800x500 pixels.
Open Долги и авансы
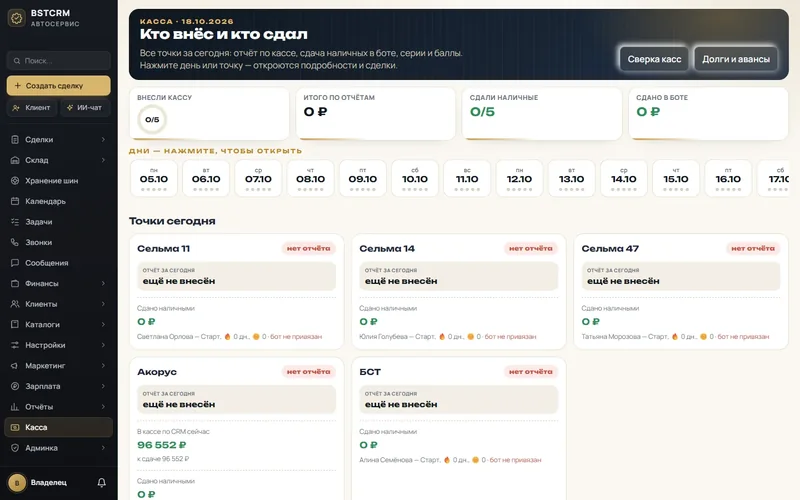(736, 59)
